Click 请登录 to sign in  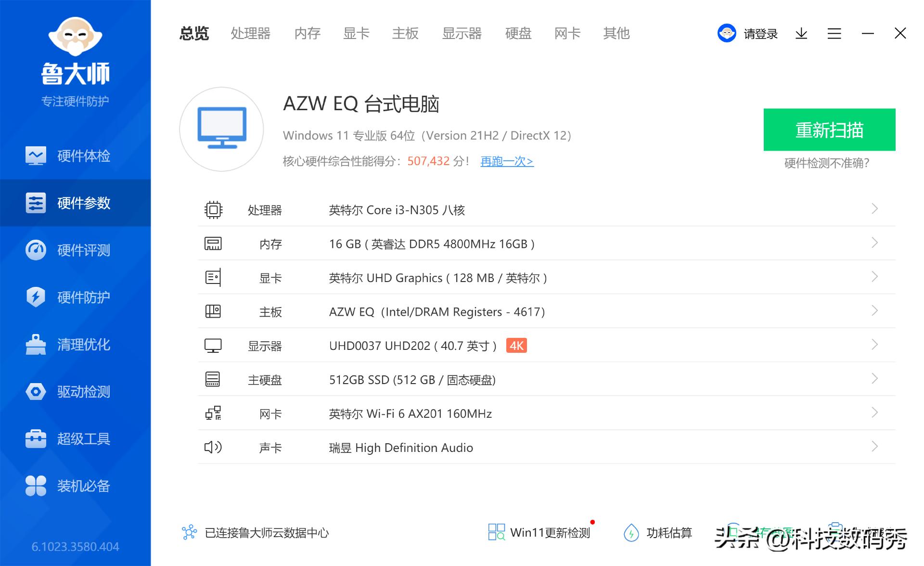[760, 33]
